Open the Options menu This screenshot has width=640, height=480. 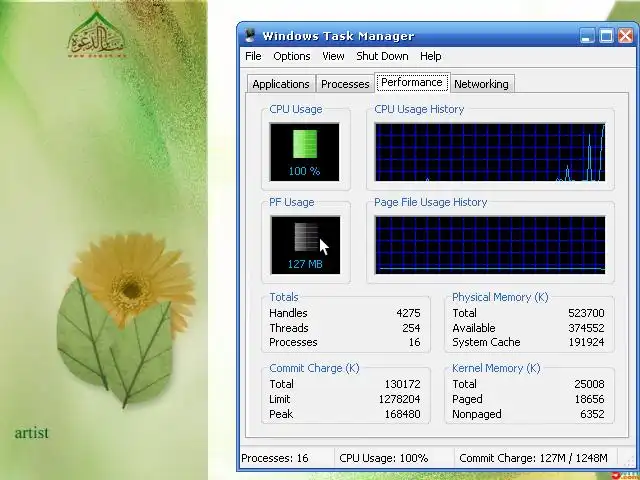tap(291, 56)
